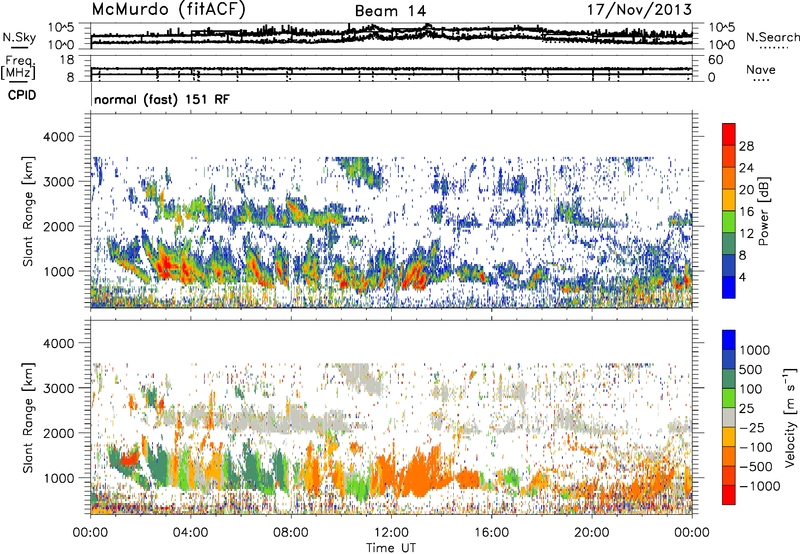Click the '20:00' time tick label
Image resolution: width=800 pixels, height=554 pixels.
pos(592,533)
